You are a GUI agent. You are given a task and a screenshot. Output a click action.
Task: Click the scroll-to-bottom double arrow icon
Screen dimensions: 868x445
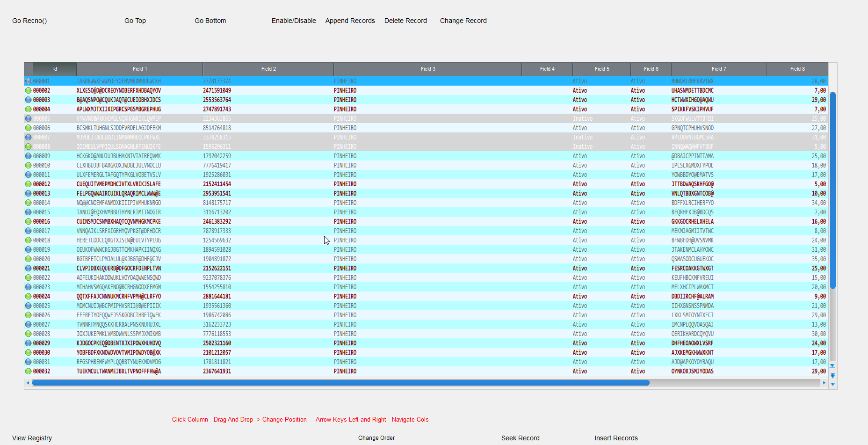[x=832, y=376]
